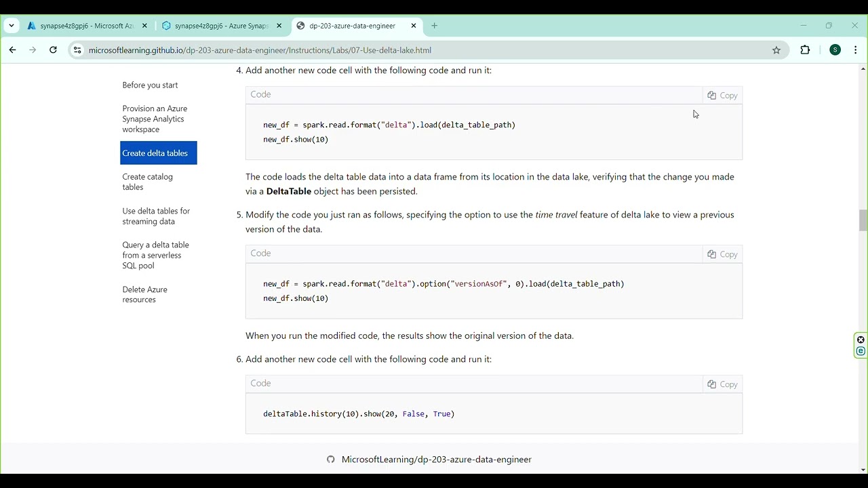Screen dimensions: 868x488
Task: Minimize the browser window
Action: pos(804,26)
